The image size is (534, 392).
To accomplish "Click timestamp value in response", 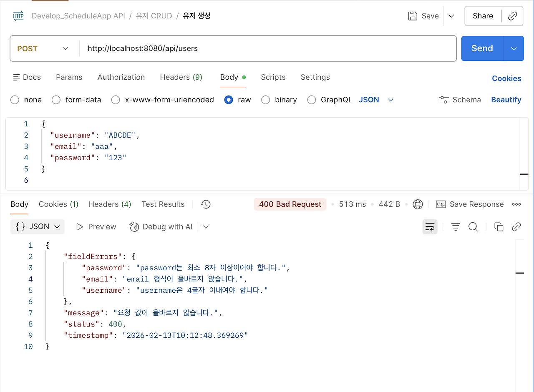I will pyautogui.click(x=185, y=335).
